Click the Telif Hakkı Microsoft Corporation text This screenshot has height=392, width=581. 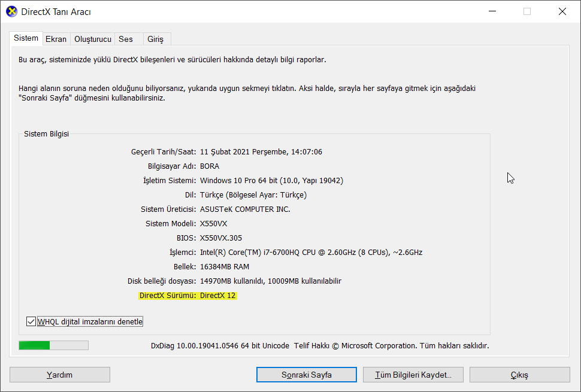tap(392, 346)
